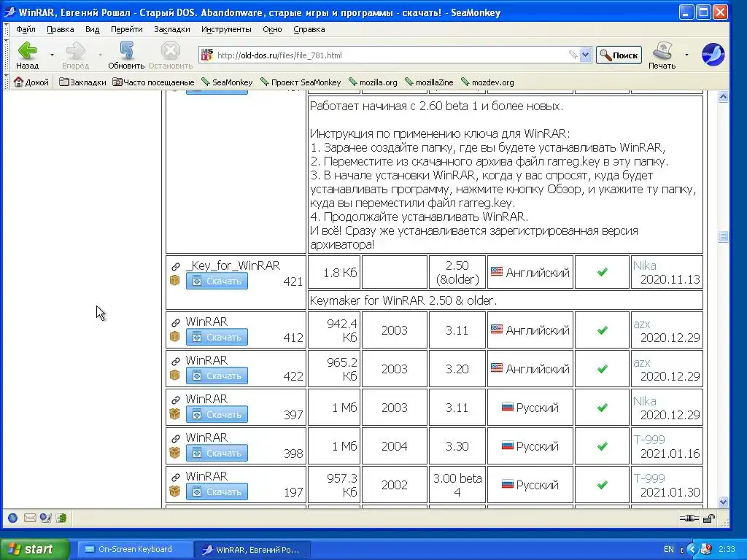Open Mail component envelope icon in status bar
Viewport: 747px width, 560px height.
(29, 518)
